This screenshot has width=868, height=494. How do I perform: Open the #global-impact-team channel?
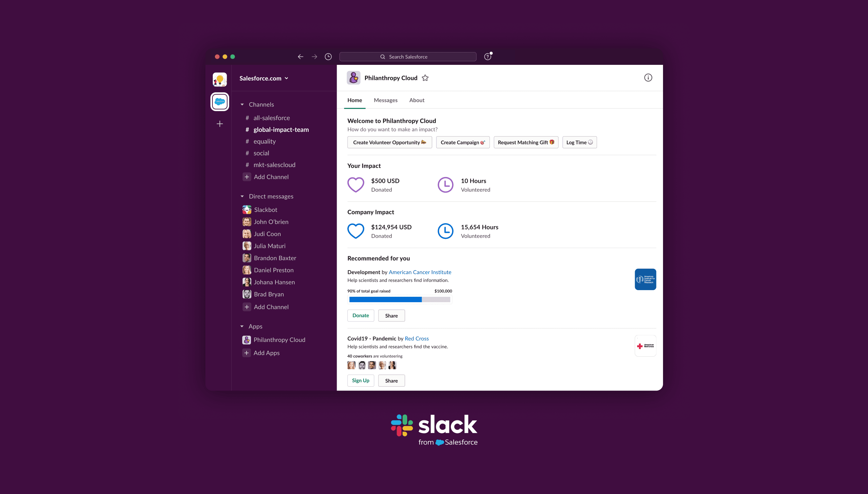coord(281,130)
